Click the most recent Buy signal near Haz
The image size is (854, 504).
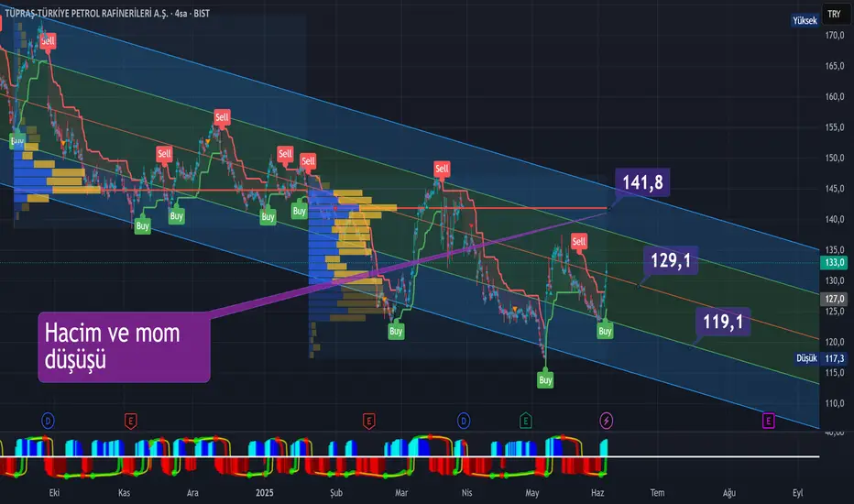point(605,332)
